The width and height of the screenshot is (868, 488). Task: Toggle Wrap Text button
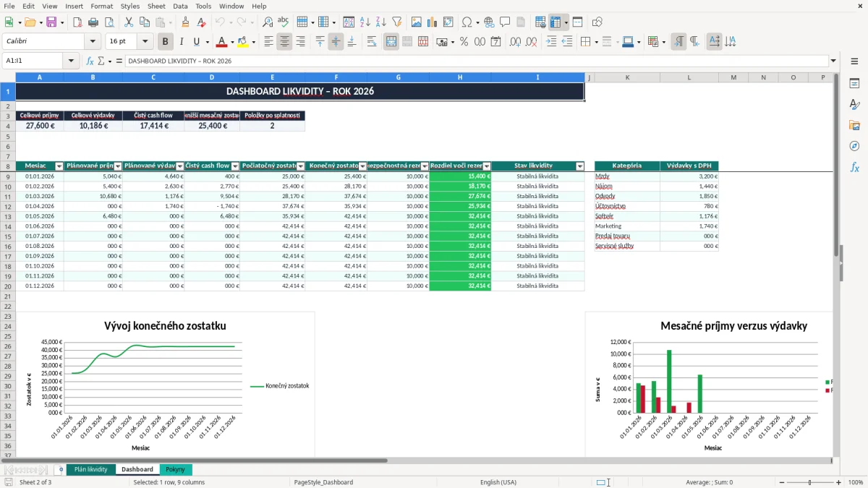(372, 42)
